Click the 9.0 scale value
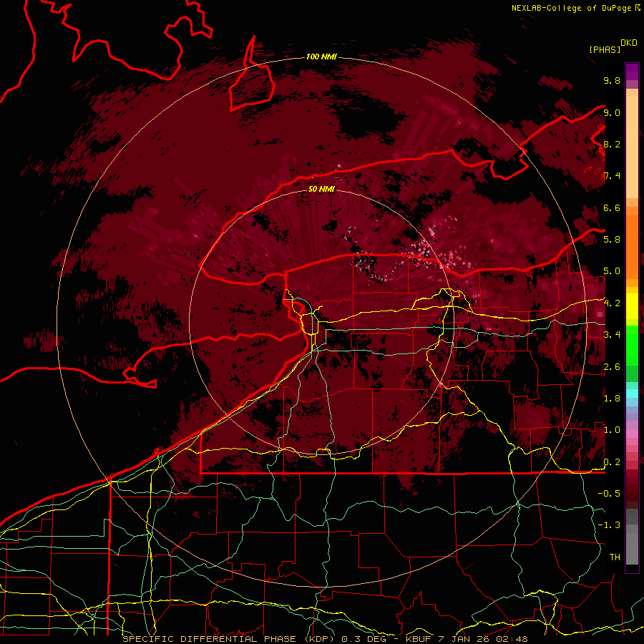This screenshot has height=644, width=644. pos(612,112)
